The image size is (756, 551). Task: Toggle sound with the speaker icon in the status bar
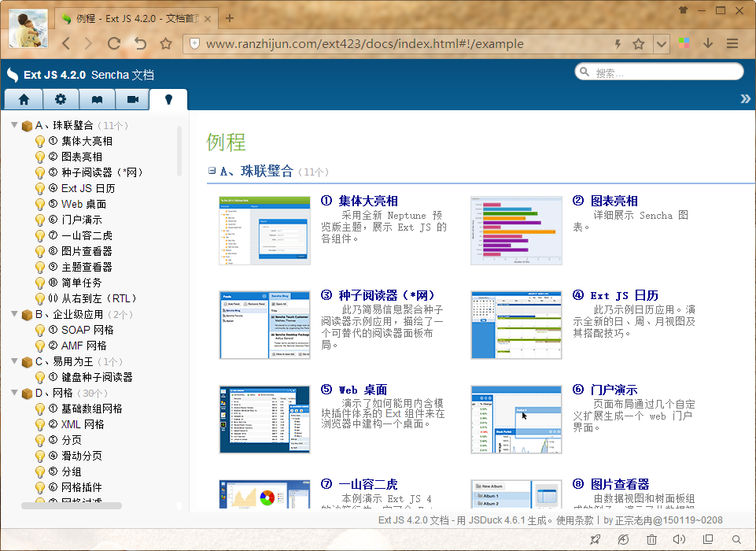[x=679, y=539]
